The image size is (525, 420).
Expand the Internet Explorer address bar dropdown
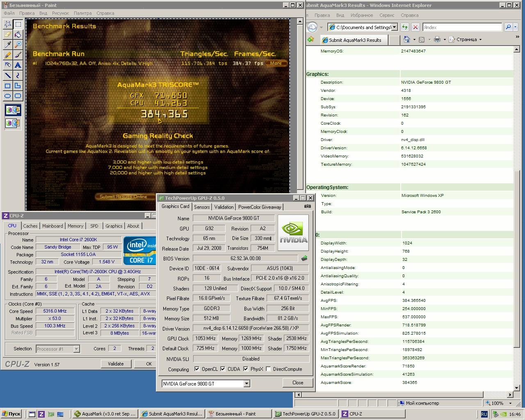point(394,27)
